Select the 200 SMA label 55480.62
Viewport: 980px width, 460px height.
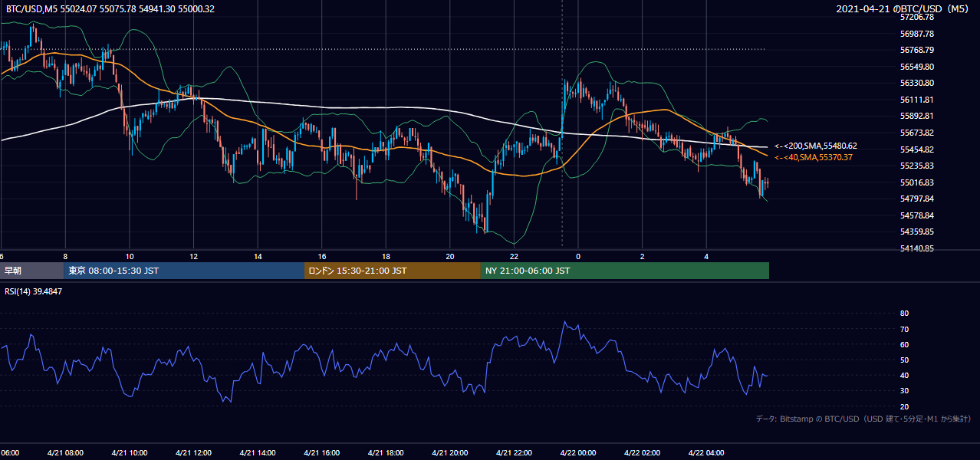tap(816, 146)
